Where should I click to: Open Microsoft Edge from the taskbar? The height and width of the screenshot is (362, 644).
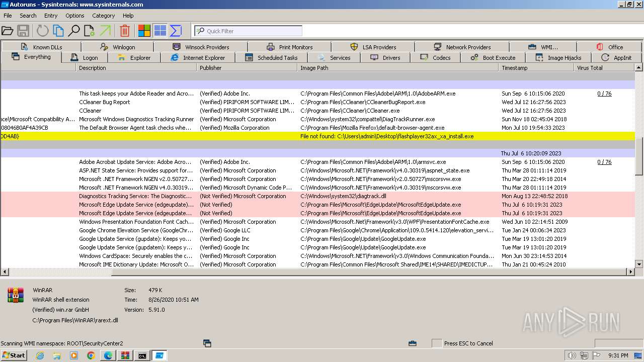coord(108,355)
